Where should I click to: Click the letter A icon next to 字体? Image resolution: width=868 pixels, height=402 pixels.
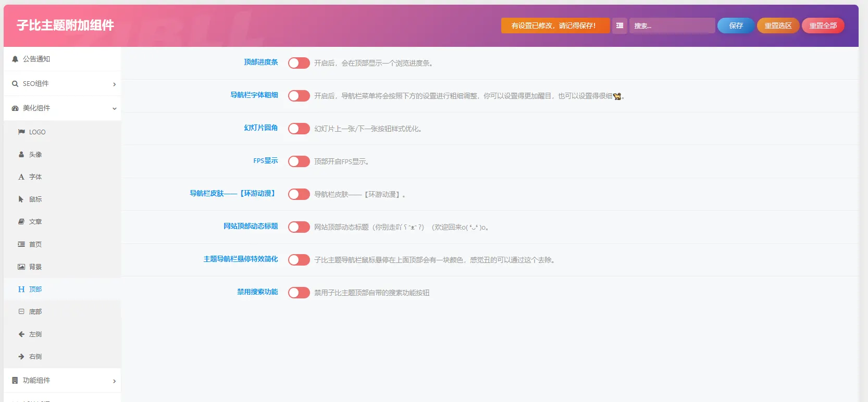[21, 177]
